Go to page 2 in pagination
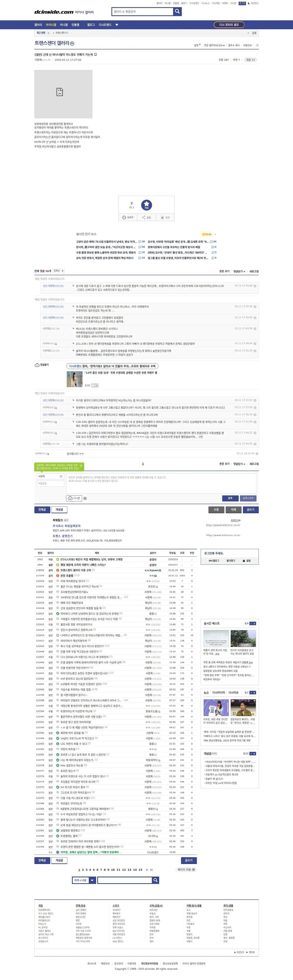 click(83, 869)
